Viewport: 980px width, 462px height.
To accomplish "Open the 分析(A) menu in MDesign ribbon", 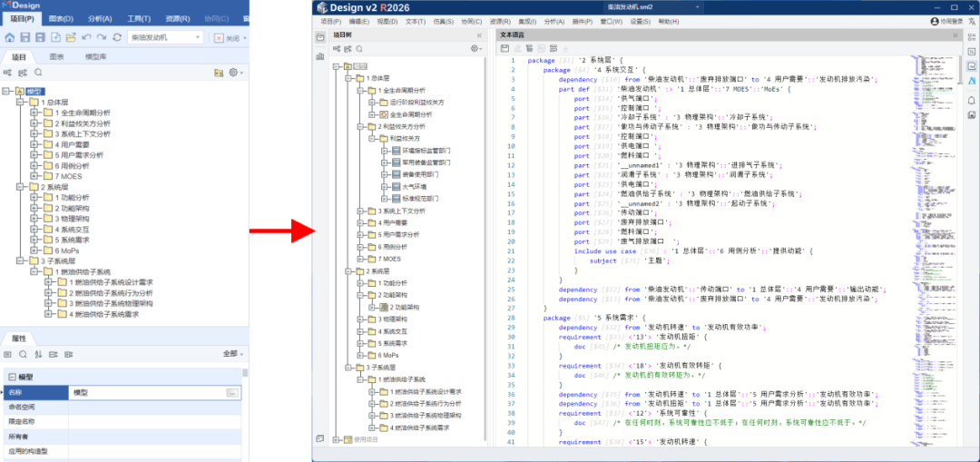I will pos(101,19).
